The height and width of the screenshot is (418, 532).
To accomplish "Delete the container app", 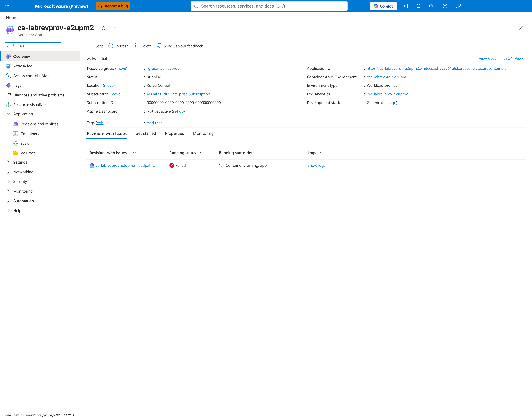I will coord(143,46).
